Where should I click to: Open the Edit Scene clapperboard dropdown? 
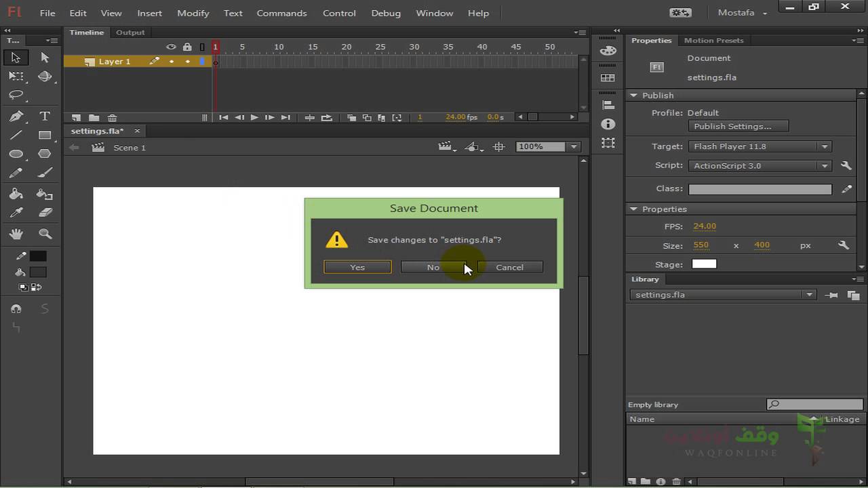coord(448,147)
